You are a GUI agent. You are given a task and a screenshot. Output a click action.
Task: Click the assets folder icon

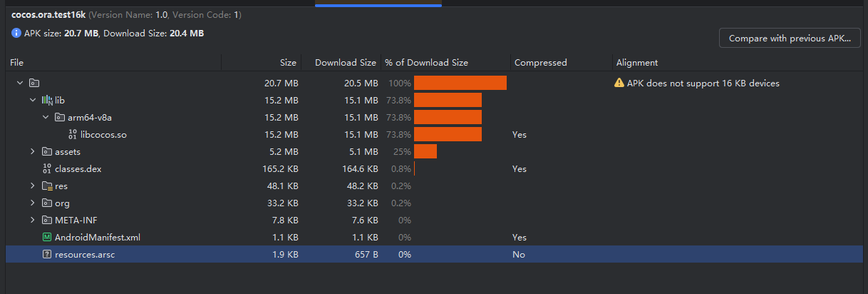(x=47, y=152)
